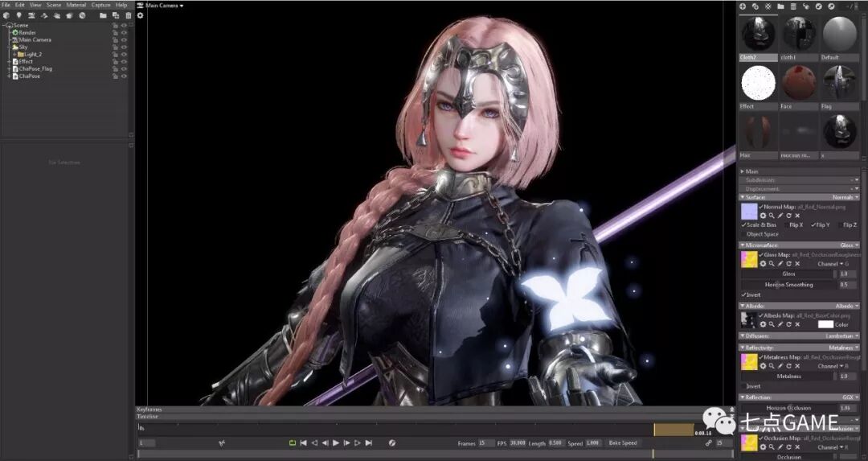Delete material trash icon in materials toolbar
Image resolution: width=868 pixels, height=461 pixels.
pos(793,6)
